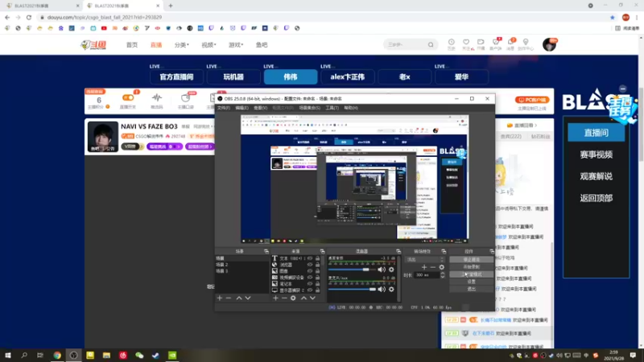Hide the 显示器捕获 2 source via eye icon
This screenshot has height=362, width=644.
[x=310, y=290]
